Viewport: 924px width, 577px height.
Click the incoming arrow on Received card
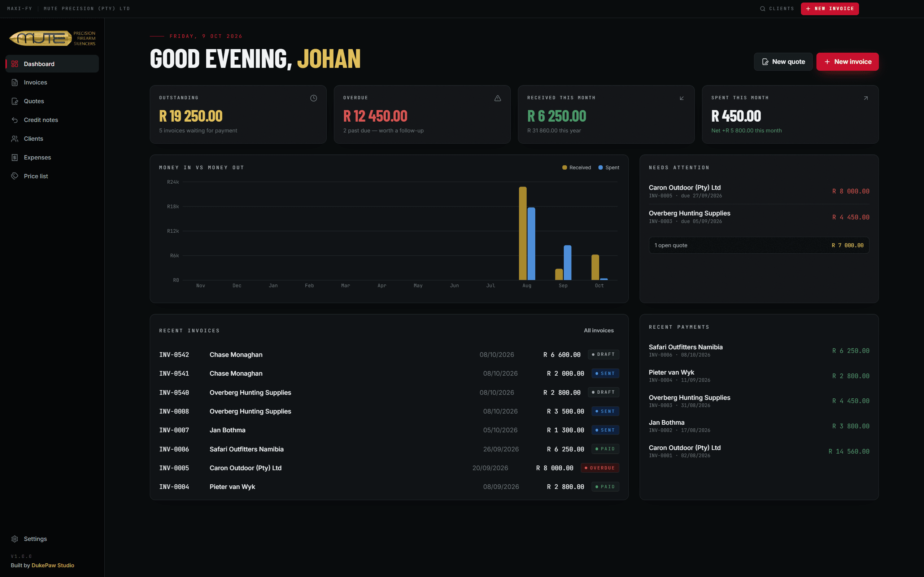tap(682, 98)
